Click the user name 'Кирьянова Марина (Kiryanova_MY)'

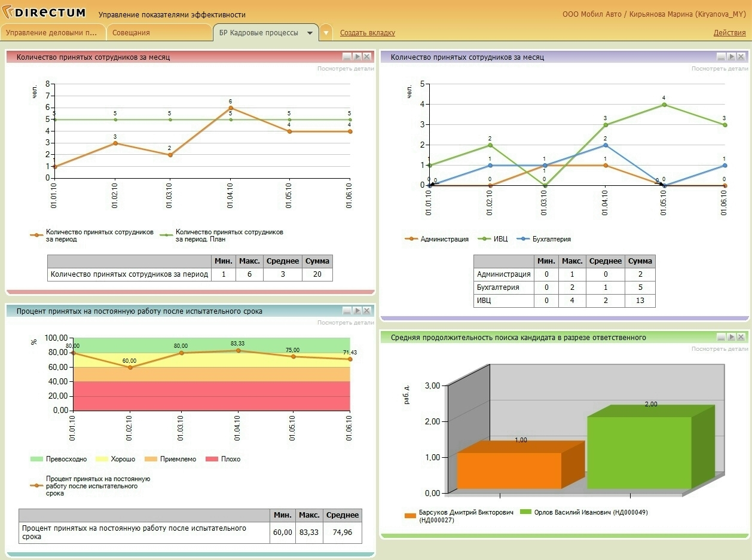click(x=689, y=14)
